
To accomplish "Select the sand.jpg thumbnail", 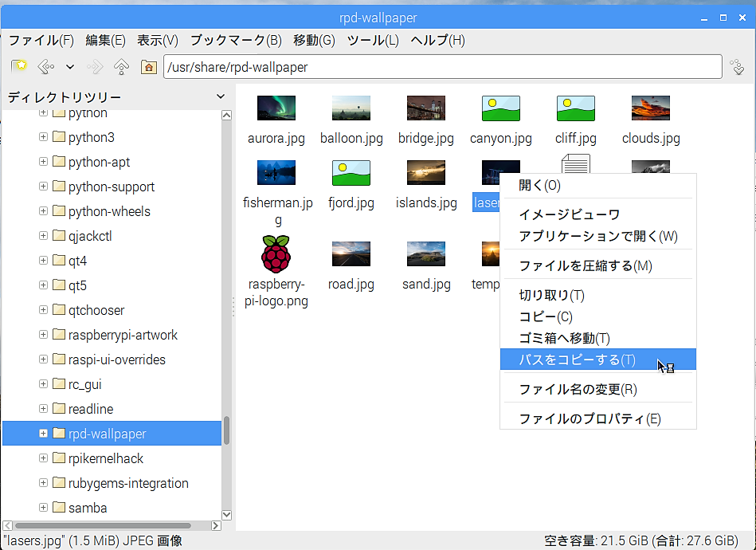I will (426, 253).
